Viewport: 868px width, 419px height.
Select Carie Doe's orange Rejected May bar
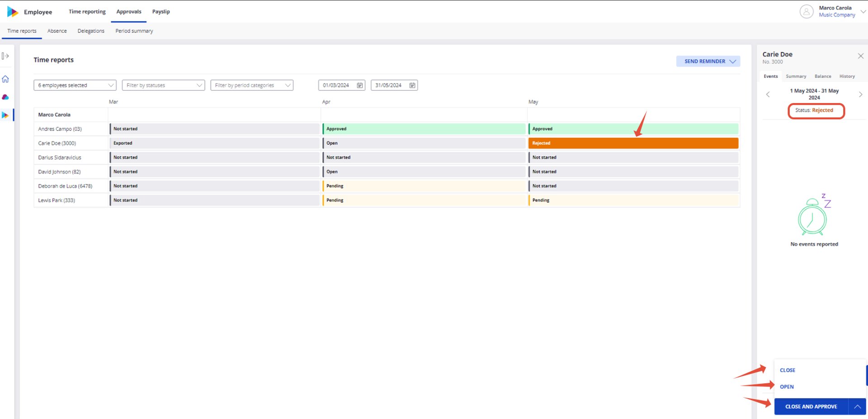point(633,143)
